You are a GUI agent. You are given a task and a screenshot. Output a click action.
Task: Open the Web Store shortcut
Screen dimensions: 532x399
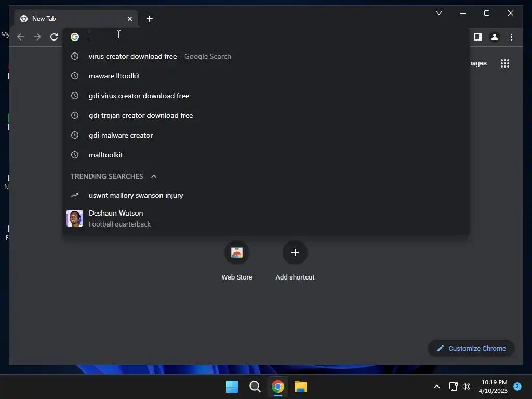237,261
